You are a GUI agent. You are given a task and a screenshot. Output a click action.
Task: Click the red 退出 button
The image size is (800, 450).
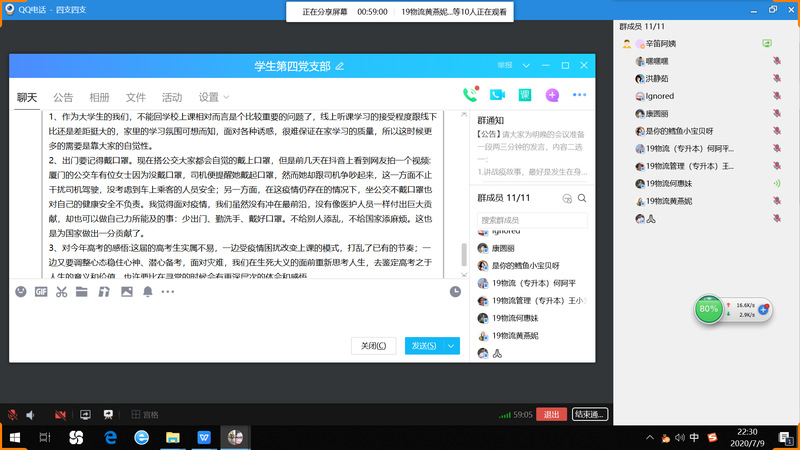click(550, 414)
